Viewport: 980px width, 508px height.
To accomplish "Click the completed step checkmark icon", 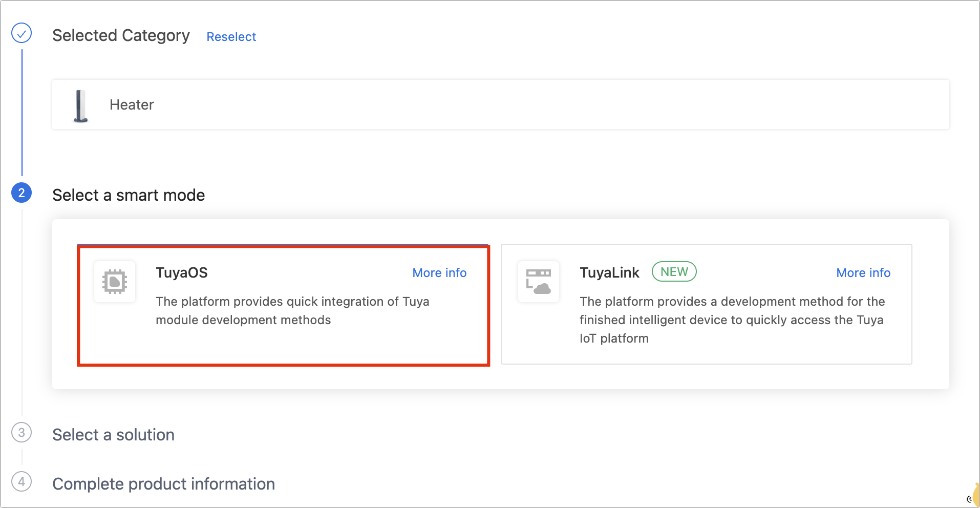I will pos(22,33).
